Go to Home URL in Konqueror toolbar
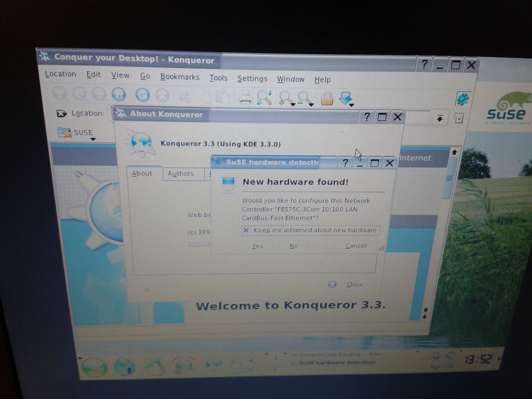The image size is (532, 399). click(x=119, y=95)
